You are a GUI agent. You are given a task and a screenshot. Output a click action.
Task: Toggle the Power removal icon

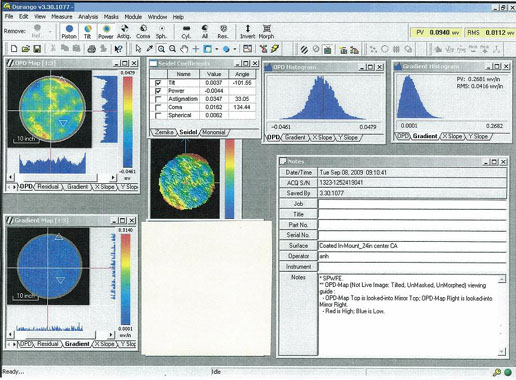click(x=106, y=31)
